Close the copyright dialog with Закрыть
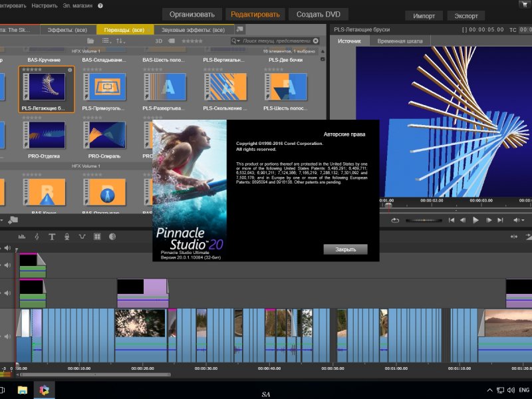Screen dimensions: 532x399 point(345,249)
